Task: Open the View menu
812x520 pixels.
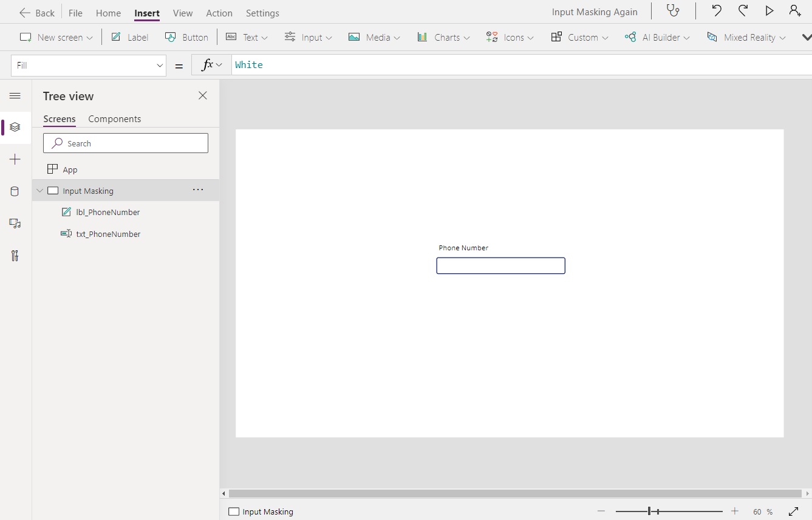Action: (182, 13)
